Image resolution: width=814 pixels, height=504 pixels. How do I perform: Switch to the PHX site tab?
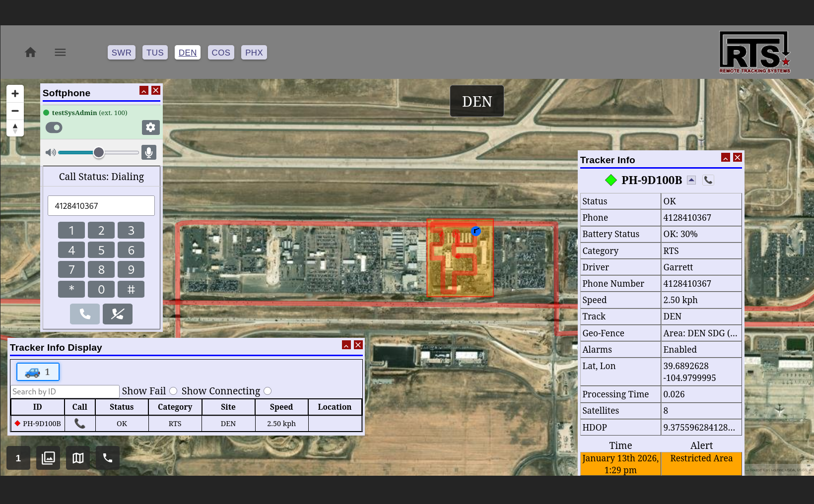point(254,53)
